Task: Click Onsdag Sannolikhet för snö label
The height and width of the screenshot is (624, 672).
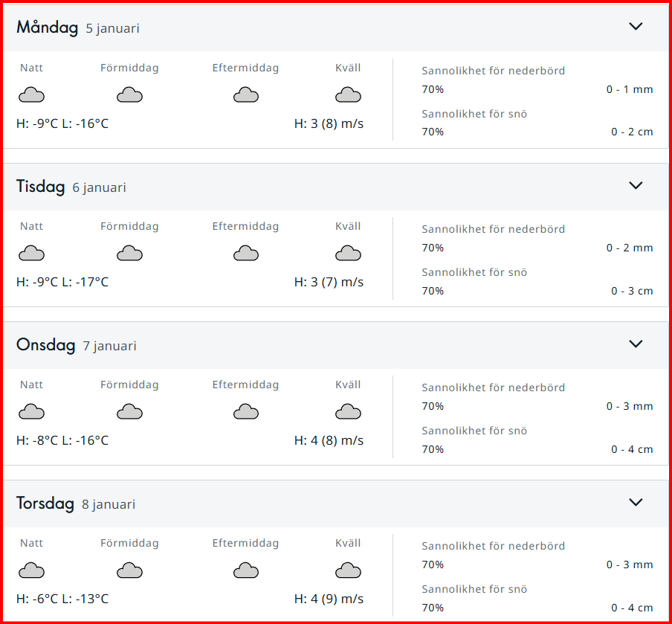Action: pyautogui.click(x=474, y=431)
